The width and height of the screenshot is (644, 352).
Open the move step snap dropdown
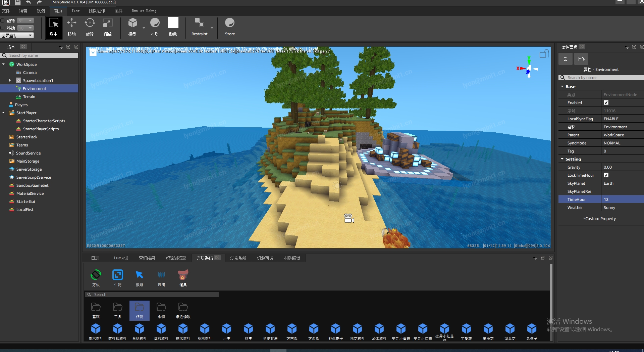click(x=25, y=28)
